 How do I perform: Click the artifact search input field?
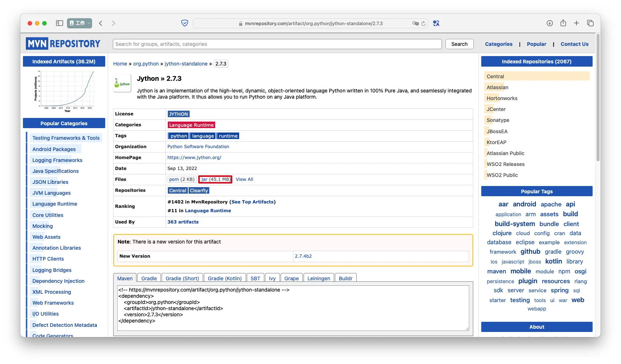coord(277,44)
